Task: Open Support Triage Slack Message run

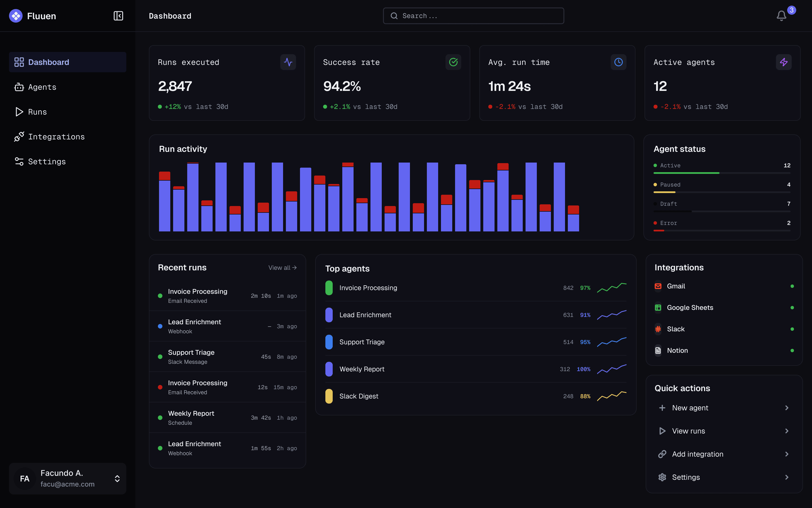Action: coord(227,357)
